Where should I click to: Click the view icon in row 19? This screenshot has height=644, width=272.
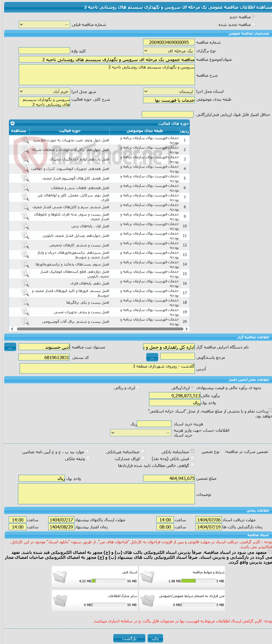tap(25, 312)
